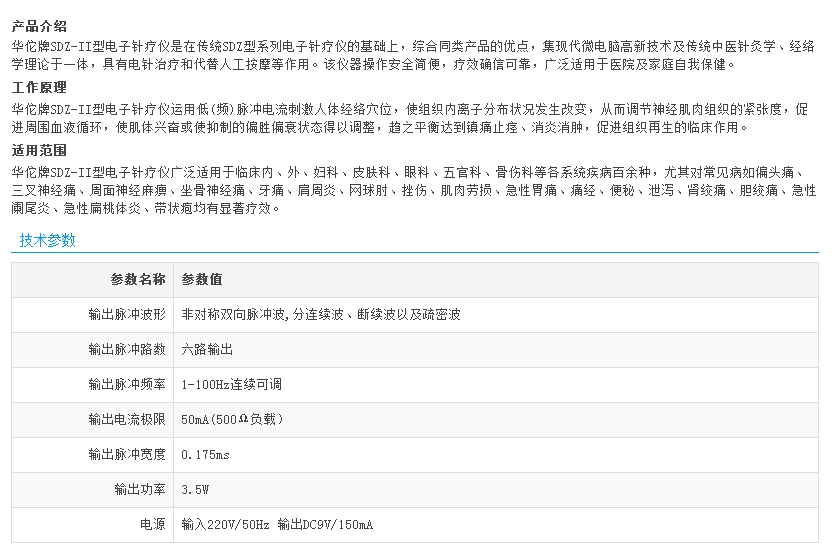Select the 1-100Hz连续可调 value cell
834x551 pixels.
pyautogui.click(x=231, y=384)
